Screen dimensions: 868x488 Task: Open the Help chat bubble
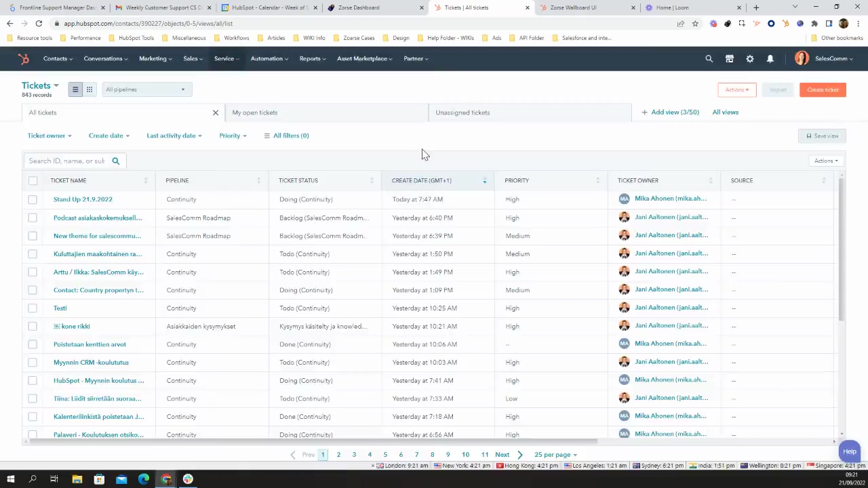point(850,451)
